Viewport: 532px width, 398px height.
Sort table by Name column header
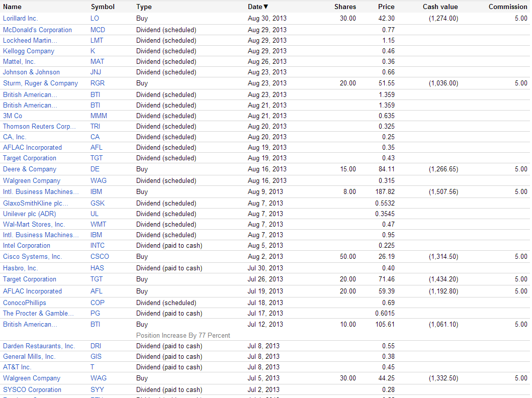pos(12,7)
